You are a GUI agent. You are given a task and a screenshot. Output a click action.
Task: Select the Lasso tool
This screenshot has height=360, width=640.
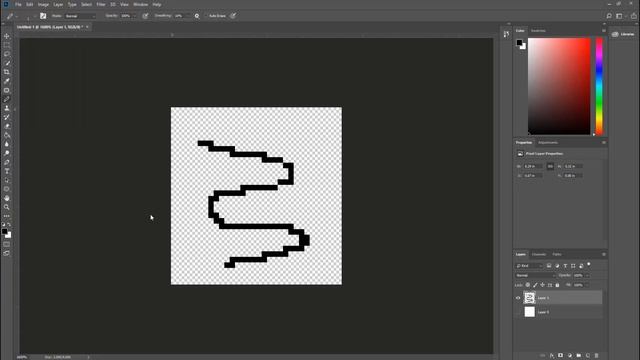(x=7, y=54)
